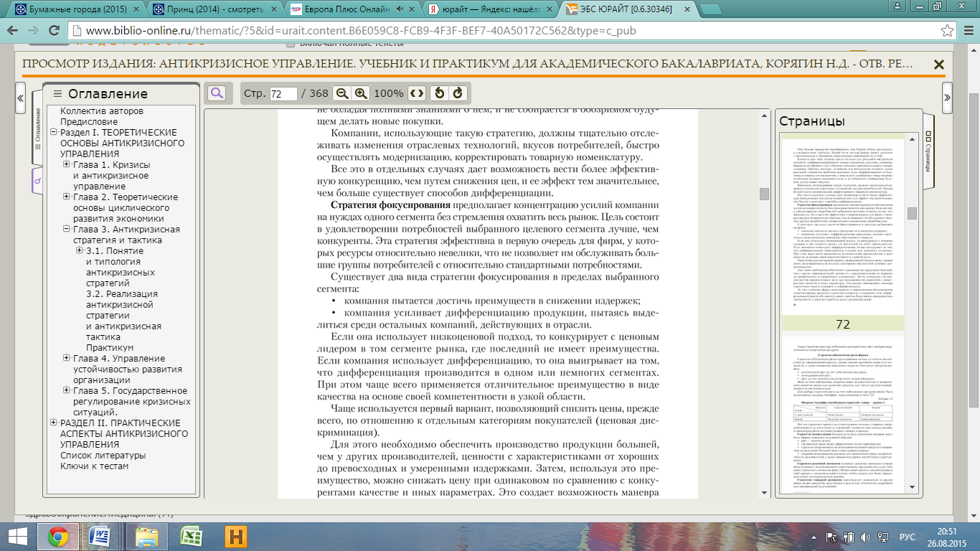
Task: Zoom in the page with plus magnifier
Action: [x=361, y=93]
